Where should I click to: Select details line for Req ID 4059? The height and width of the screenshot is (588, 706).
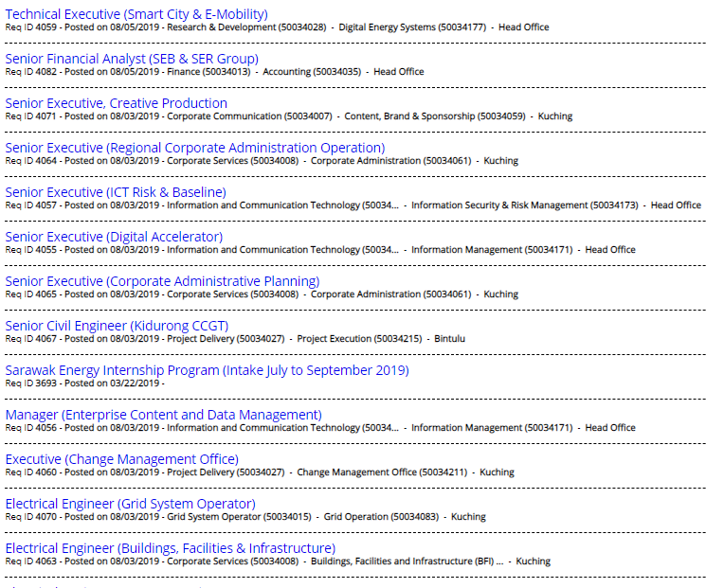tap(278, 27)
